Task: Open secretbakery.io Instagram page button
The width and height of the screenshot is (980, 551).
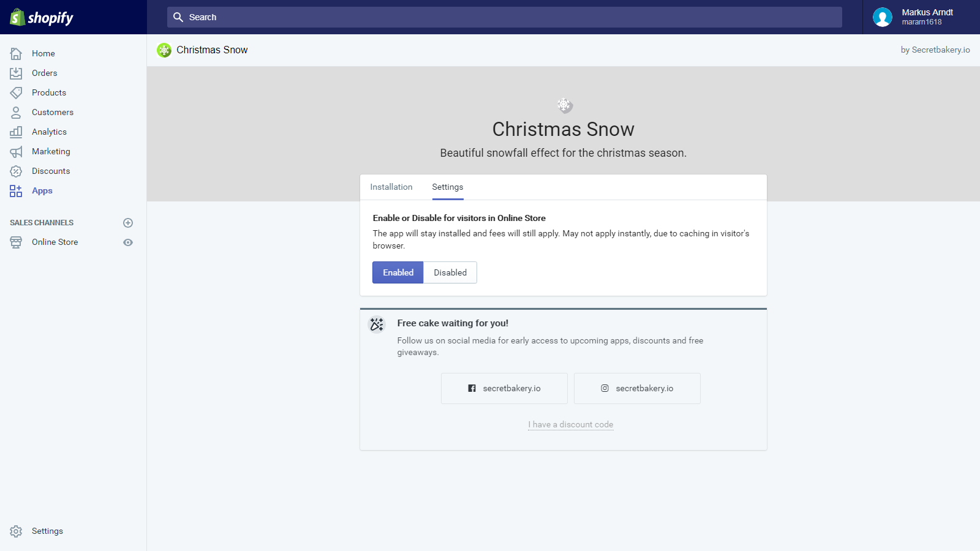Action: [637, 389]
